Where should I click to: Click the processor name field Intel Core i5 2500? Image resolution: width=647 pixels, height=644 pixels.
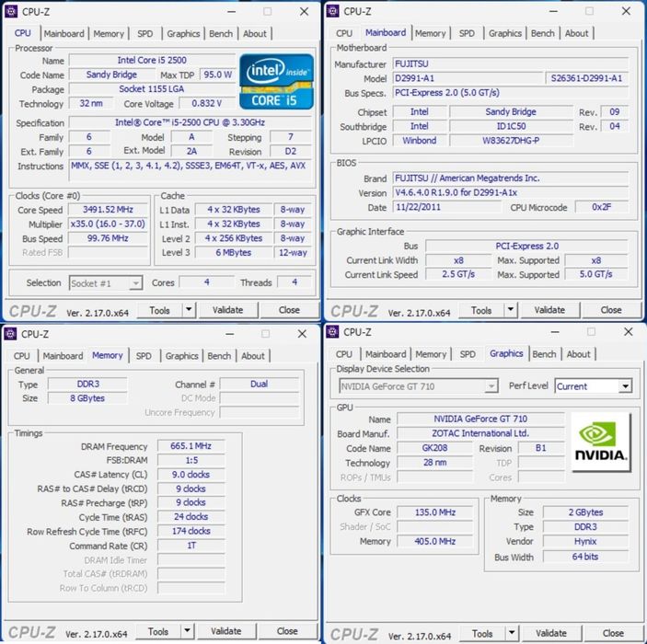tap(152, 60)
